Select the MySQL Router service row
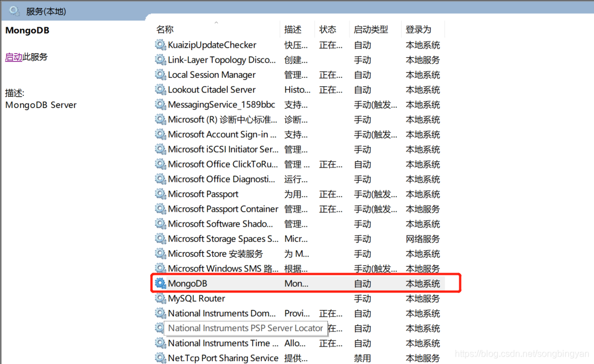Image resolution: width=594 pixels, height=364 pixels. pos(299,298)
